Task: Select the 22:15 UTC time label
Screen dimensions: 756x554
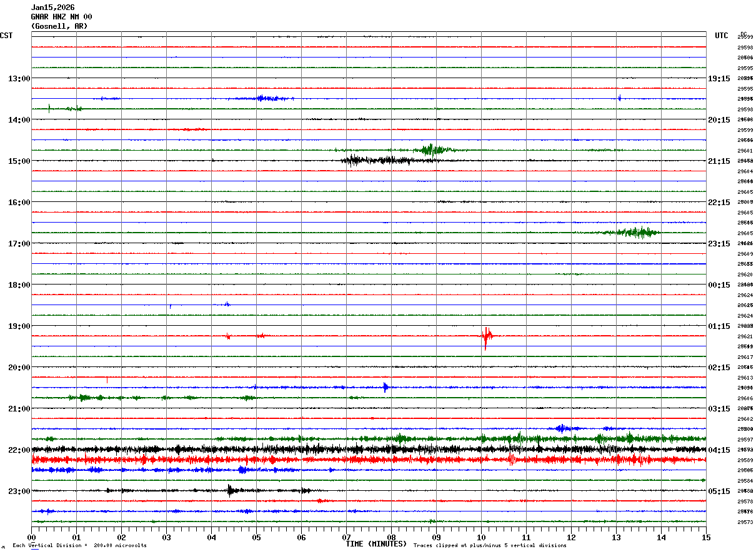Action: tap(719, 202)
